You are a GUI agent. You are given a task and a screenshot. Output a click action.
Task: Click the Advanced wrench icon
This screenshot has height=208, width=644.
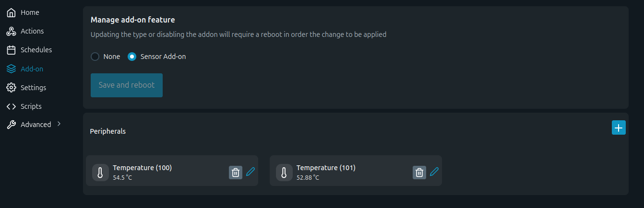tap(11, 125)
